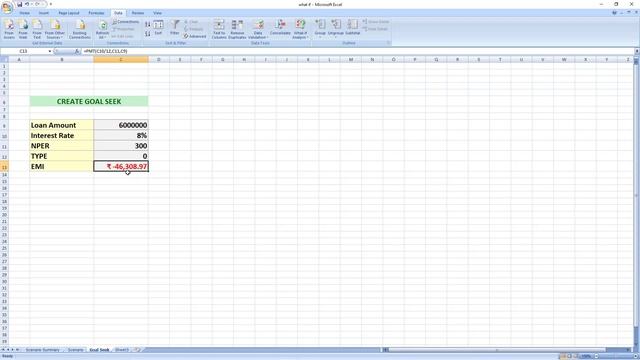The height and width of the screenshot is (360, 640).
Task: Click Text to Columns
Action: pos(219,29)
